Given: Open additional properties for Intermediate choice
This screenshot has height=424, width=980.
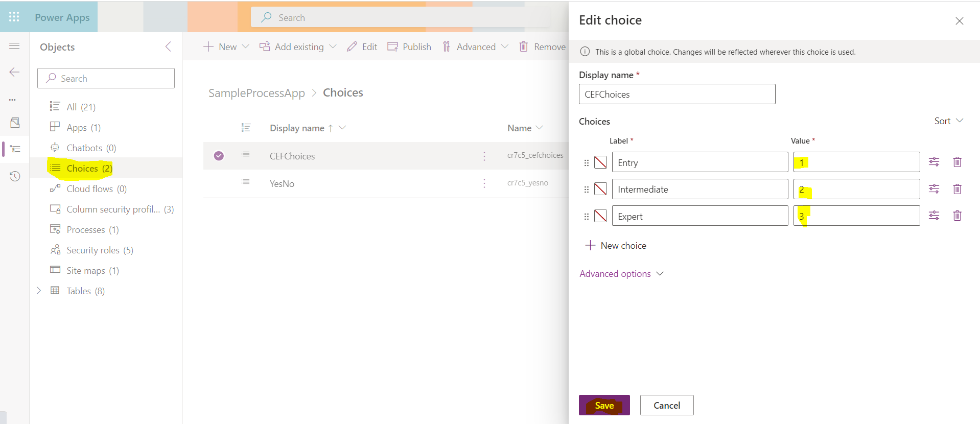Looking at the screenshot, I should click(x=934, y=189).
